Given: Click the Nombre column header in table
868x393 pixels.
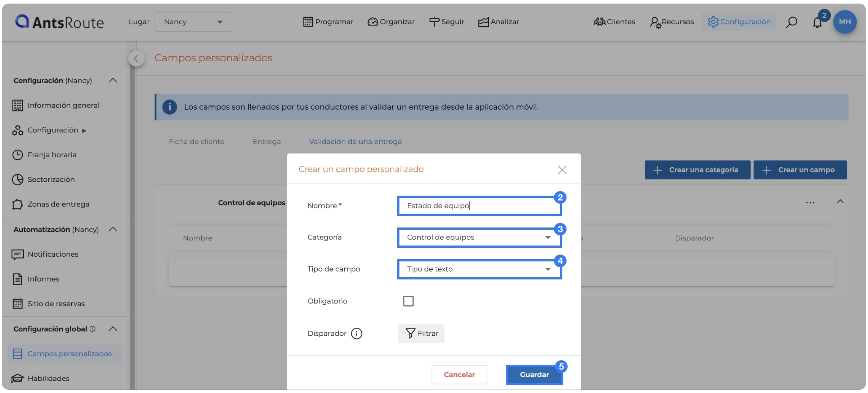Looking at the screenshot, I should pos(197,238).
